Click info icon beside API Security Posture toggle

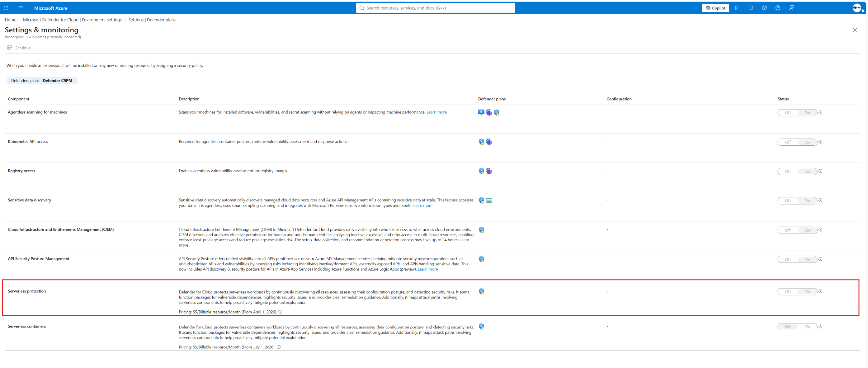[820, 259]
